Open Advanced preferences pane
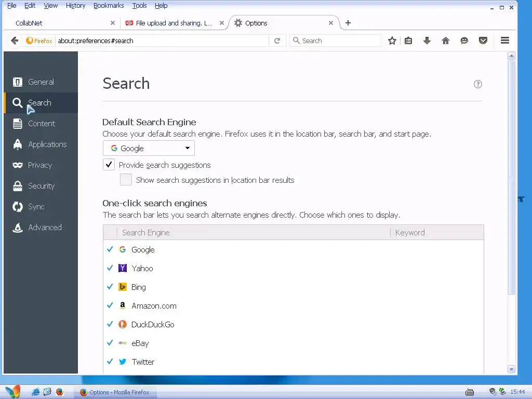Viewport: 532px width, 399px height. click(x=41, y=228)
